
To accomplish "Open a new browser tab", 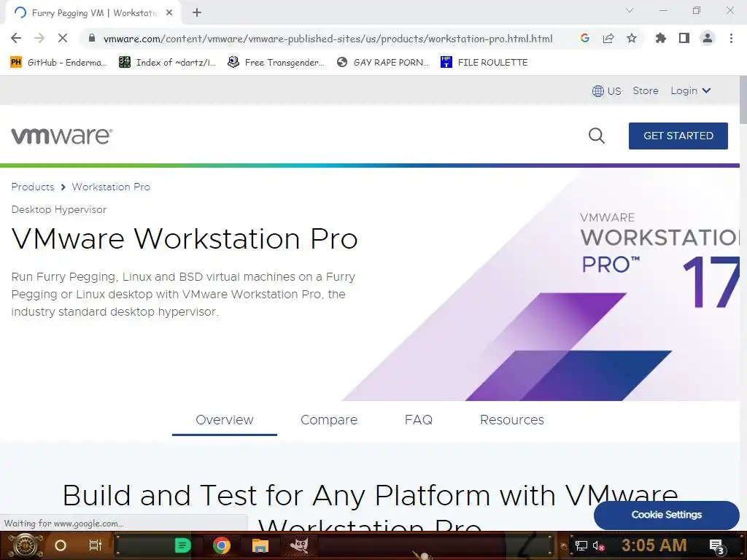I will pyautogui.click(x=197, y=13).
